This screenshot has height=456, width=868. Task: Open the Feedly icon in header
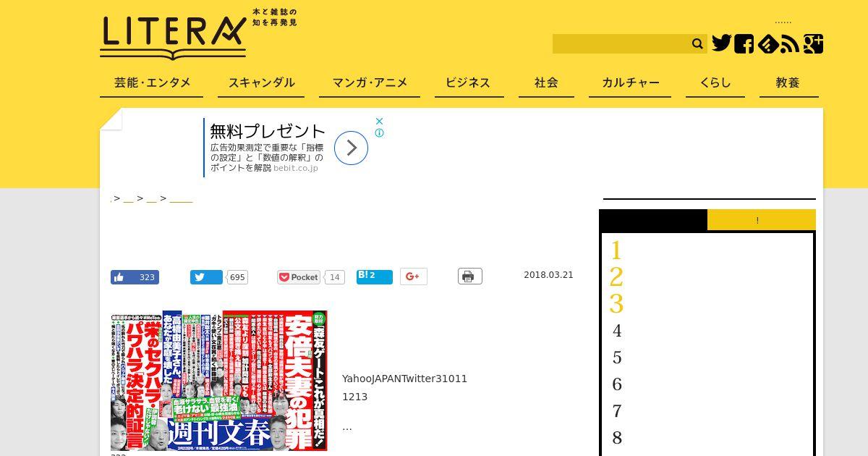[x=767, y=44]
